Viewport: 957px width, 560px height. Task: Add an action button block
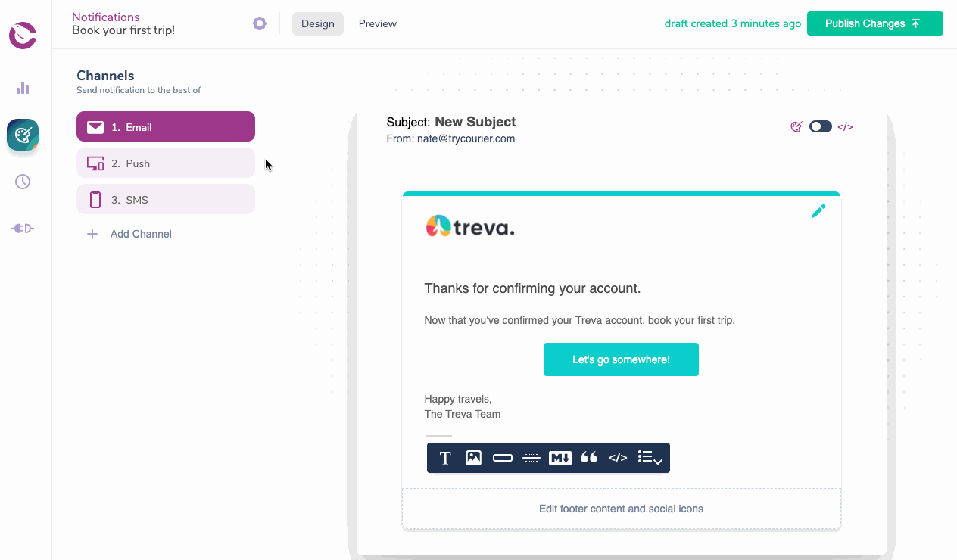pyautogui.click(x=503, y=458)
